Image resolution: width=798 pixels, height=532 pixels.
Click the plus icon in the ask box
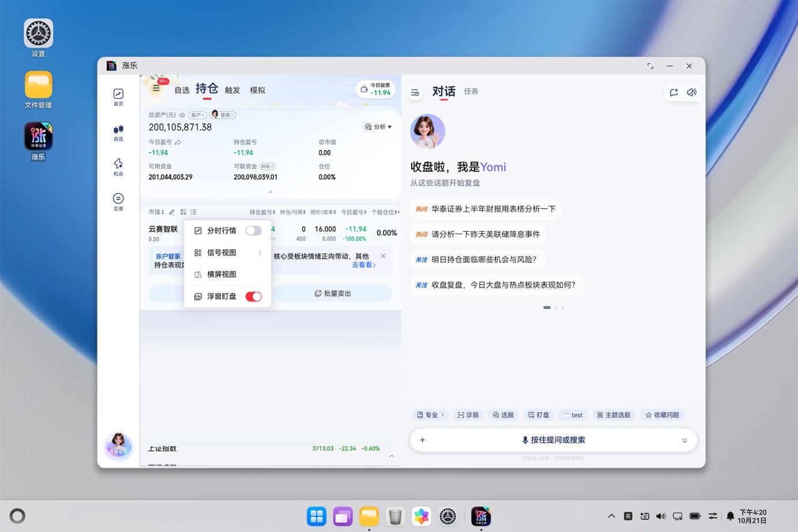pos(423,440)
